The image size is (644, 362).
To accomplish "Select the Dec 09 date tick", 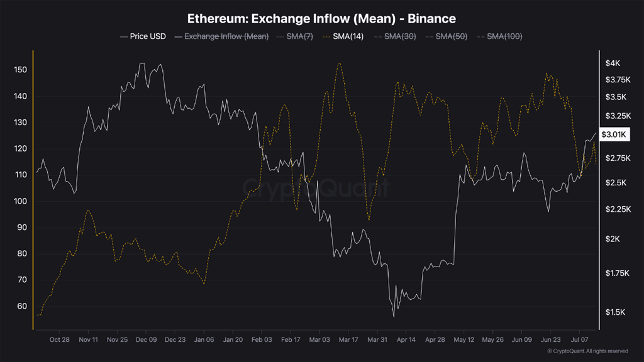I will point(146,340).
